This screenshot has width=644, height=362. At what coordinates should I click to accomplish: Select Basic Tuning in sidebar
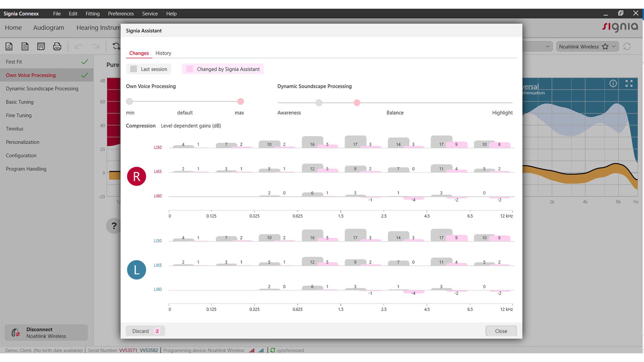(x=46, y=102)
